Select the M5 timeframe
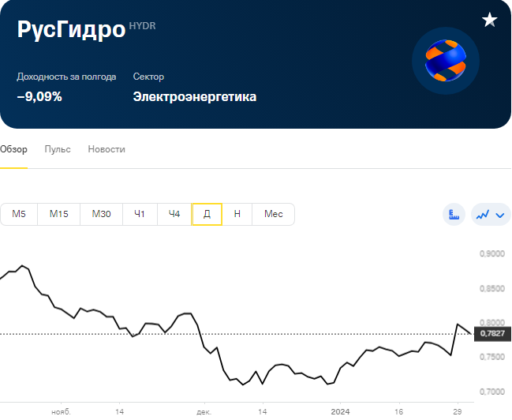 pyautogui.click(x=19, y=214)
